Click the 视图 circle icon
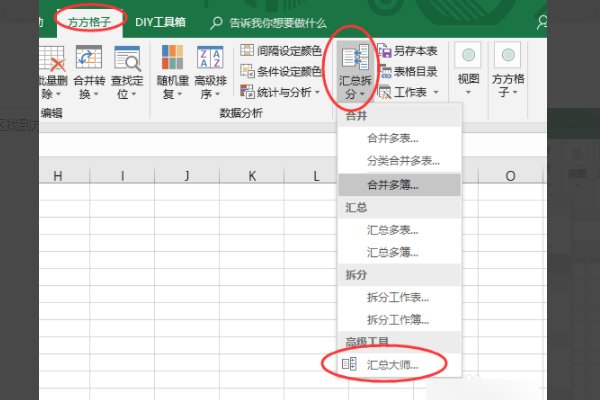Screen dimensions: 600x400 468,55
